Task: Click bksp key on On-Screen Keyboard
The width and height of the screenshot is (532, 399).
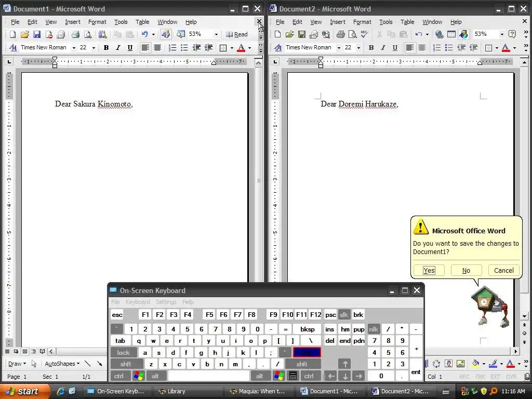Action: 308,329
